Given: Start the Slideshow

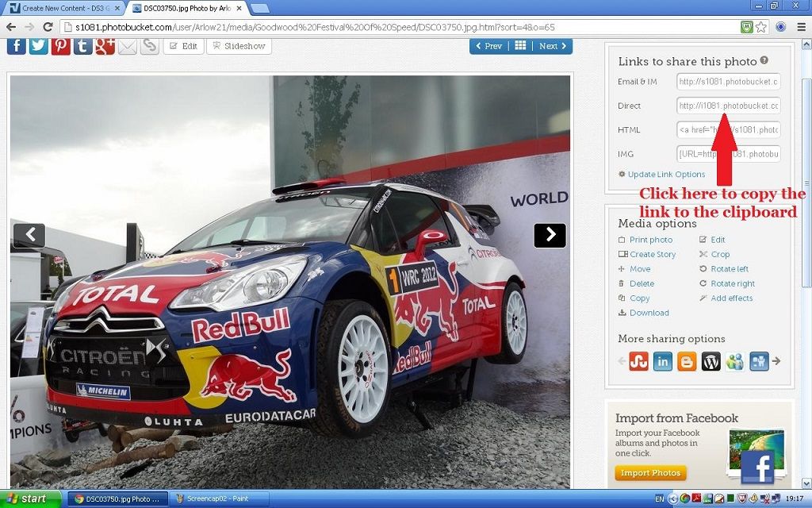Looking at the screenshot, I should pos(239,46).
